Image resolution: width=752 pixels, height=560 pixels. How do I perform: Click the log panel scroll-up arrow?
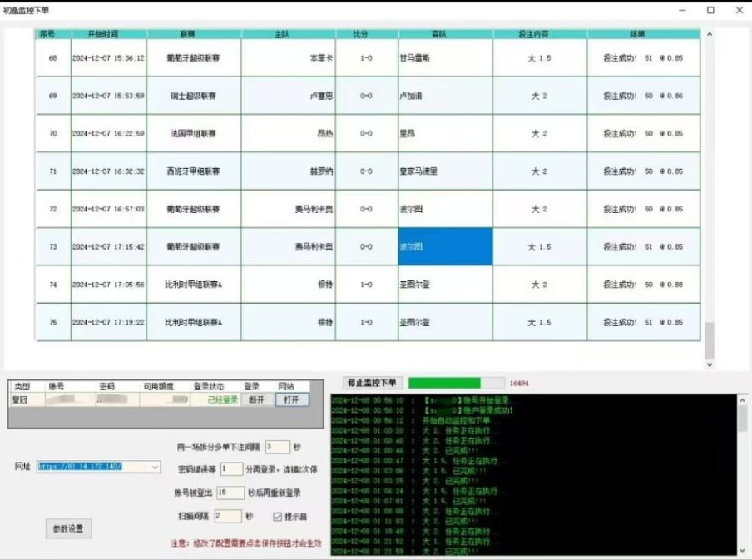pyautogui.click(x=742, y=400)
